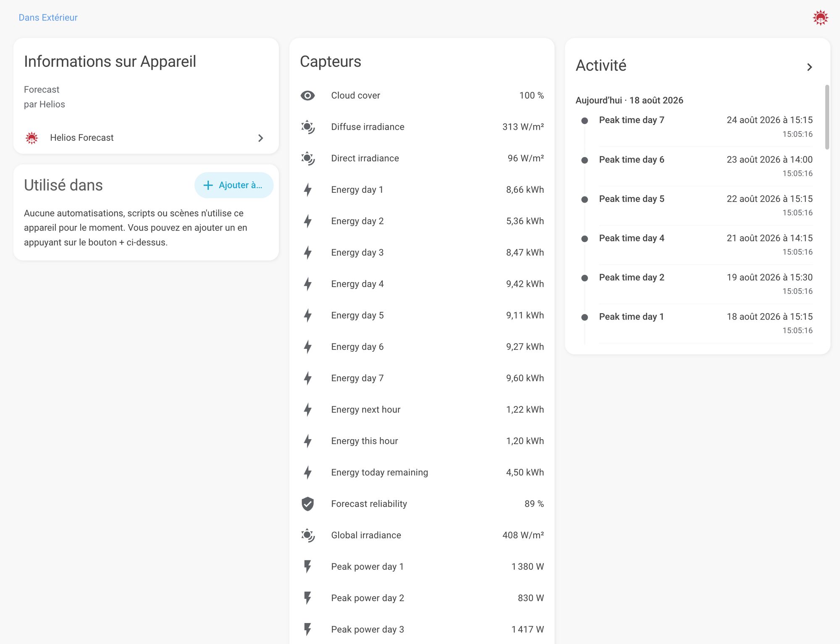Click the Global irradiance sun icon
The height and width of the screenshot is (644, 840).
pos(308,535)
